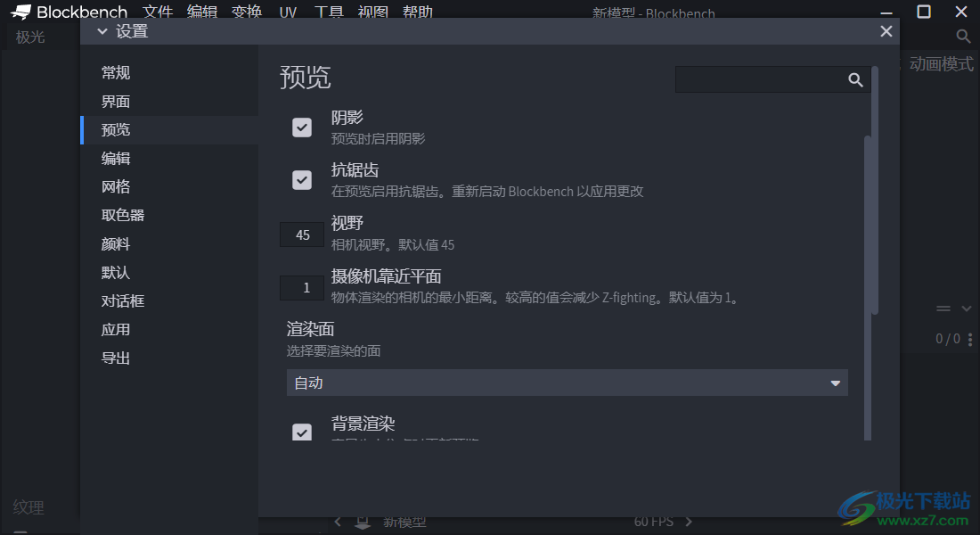The width and height of the screenshot is (980, 535).
Task: Click the search magnifier icon in settings
Action: (x=855, y=79)
